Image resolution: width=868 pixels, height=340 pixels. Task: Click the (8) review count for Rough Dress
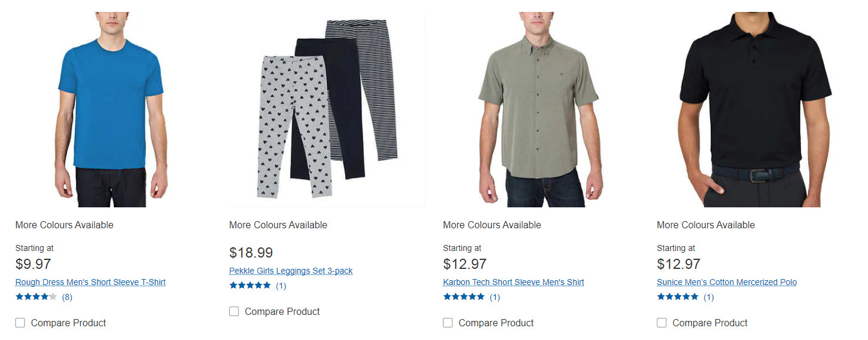67,297
